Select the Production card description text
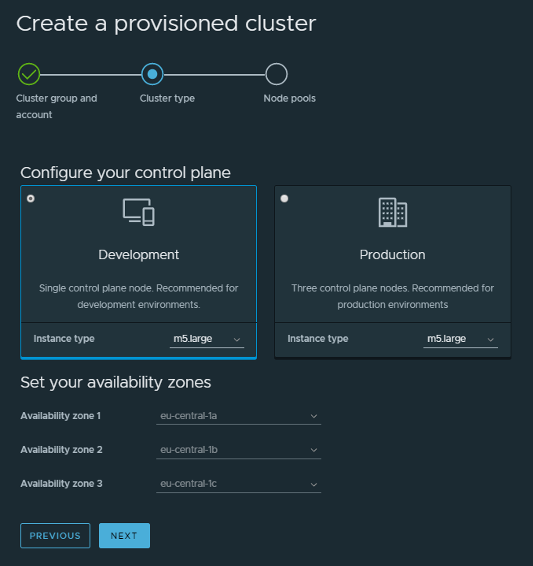The image size is (533, 566). click(393, 296)
